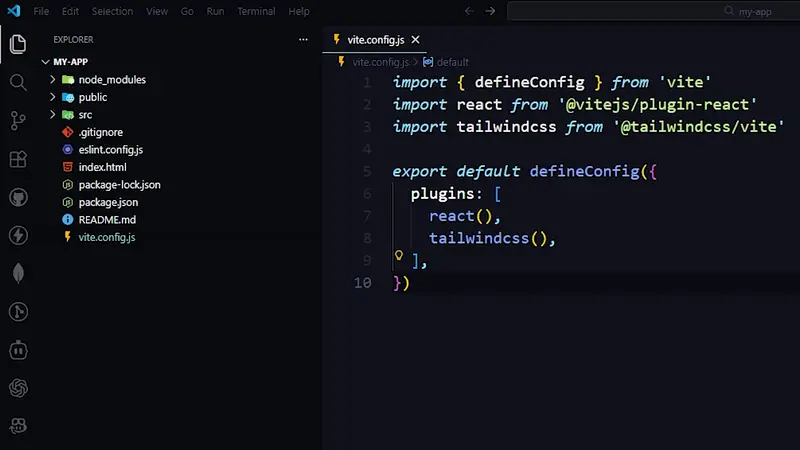Open the Search view icon
Image resolution: width=800 pixels, height=450 pixels.
17,82
